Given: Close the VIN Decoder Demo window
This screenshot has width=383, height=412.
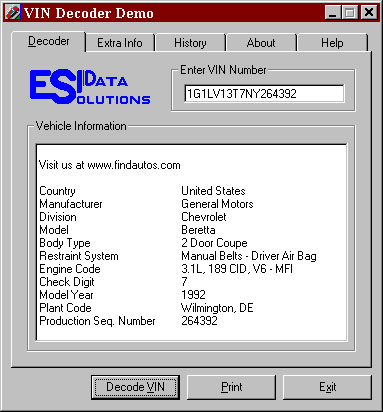Looking at the screenshot, I should pos(369,13).
